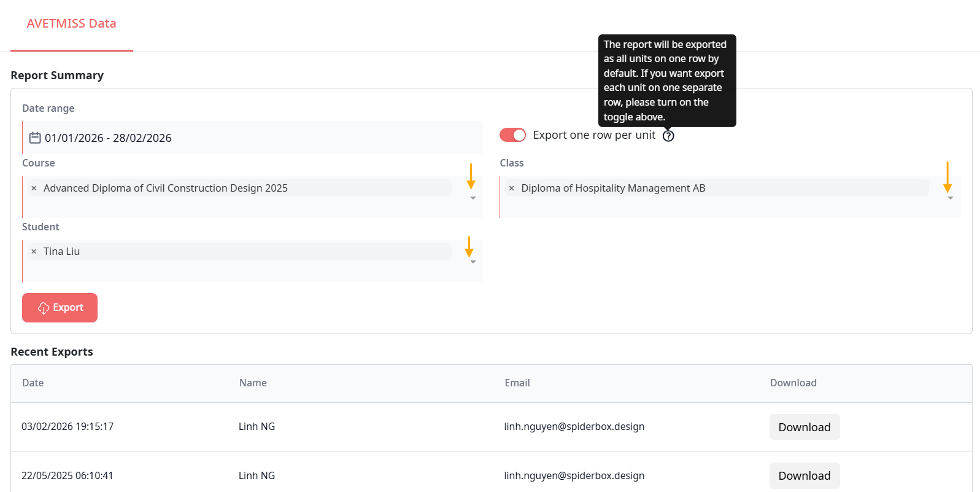Image resolution: width=980 pixels, height=492 pixels.
Task: Download the 03/02/2026 export
Action: tap(804, 427)
